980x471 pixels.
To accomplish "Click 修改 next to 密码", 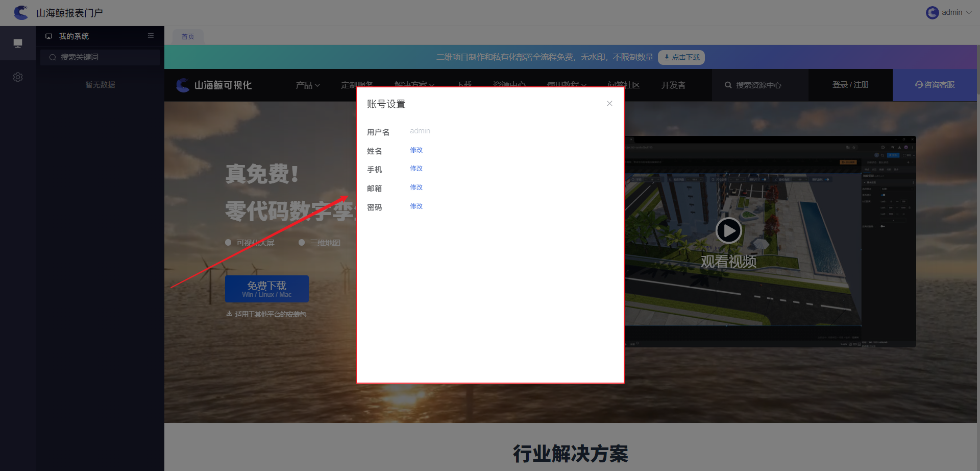I will coord(416,206).
